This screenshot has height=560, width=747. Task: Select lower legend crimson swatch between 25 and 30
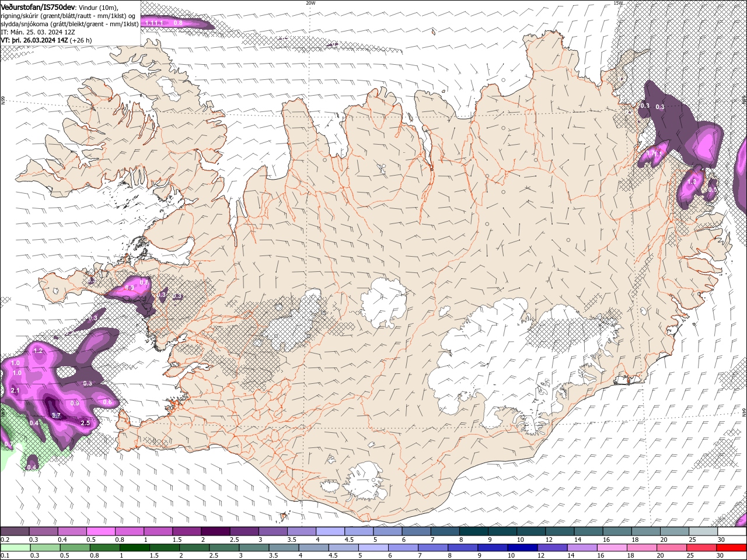702,547
